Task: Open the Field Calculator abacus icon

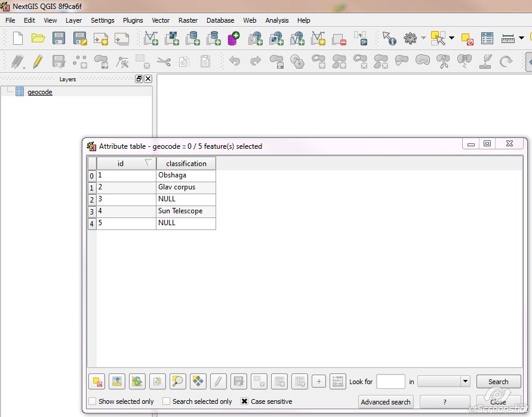Action: [337, 382]
